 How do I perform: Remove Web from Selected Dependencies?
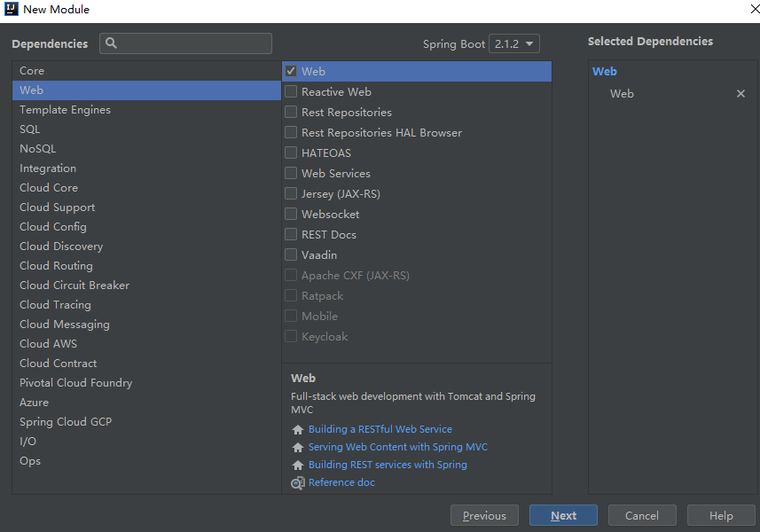tap(740, 93)
